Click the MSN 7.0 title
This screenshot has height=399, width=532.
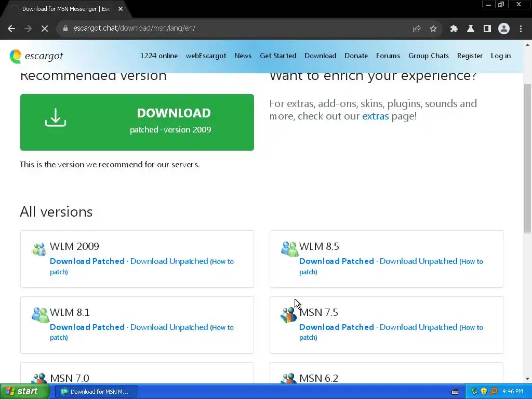pos(70,378)
